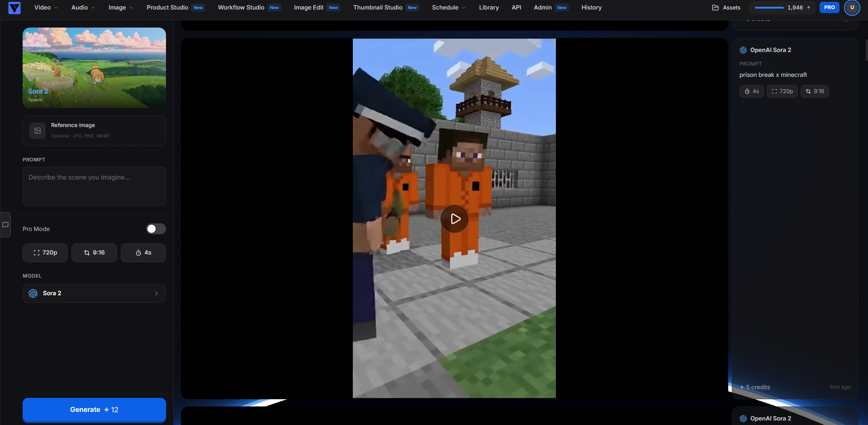Click the Generate button
The height and width of the screenshot is (425, 868).
[94, 410]
